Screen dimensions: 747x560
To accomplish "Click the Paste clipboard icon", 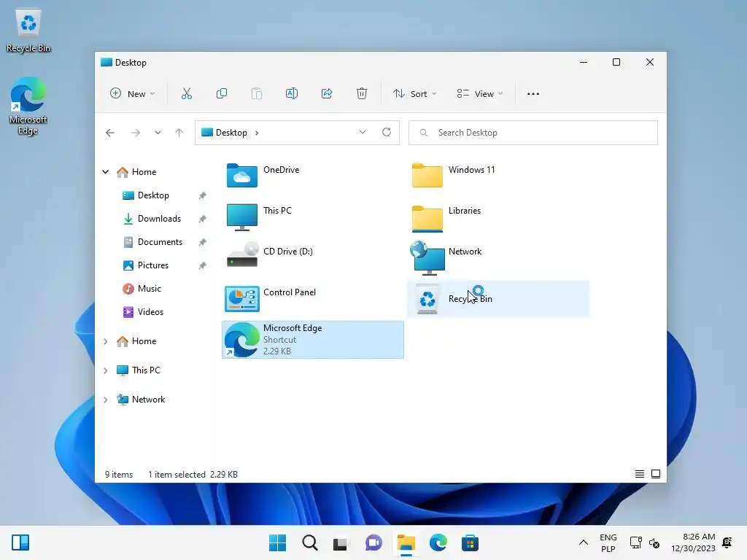I will [x=256, y=94].
